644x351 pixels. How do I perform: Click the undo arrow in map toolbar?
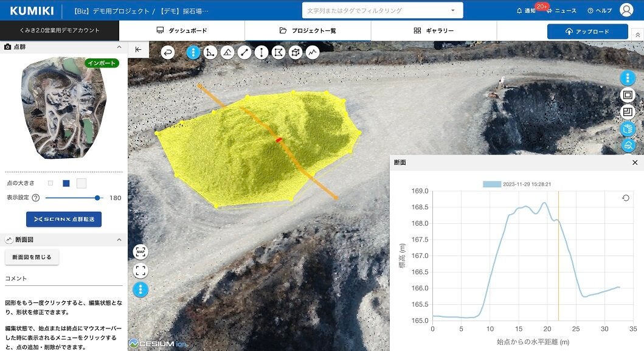[x=168, y=52]
